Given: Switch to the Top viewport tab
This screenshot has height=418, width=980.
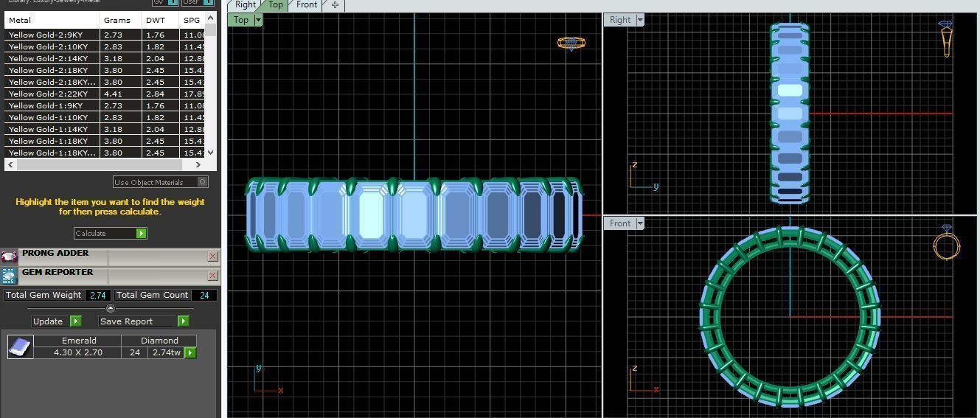Looking at the screenshot, I should [275, 5].
